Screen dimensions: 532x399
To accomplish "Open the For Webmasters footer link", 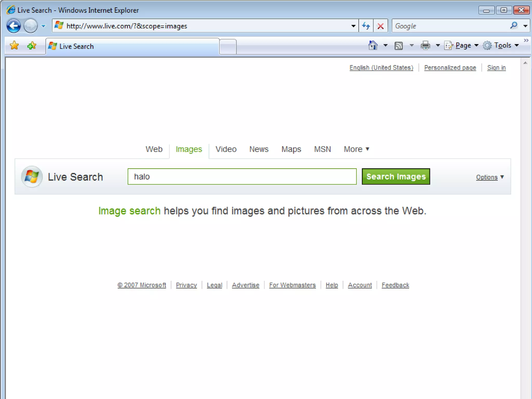I will click(292, 285).
